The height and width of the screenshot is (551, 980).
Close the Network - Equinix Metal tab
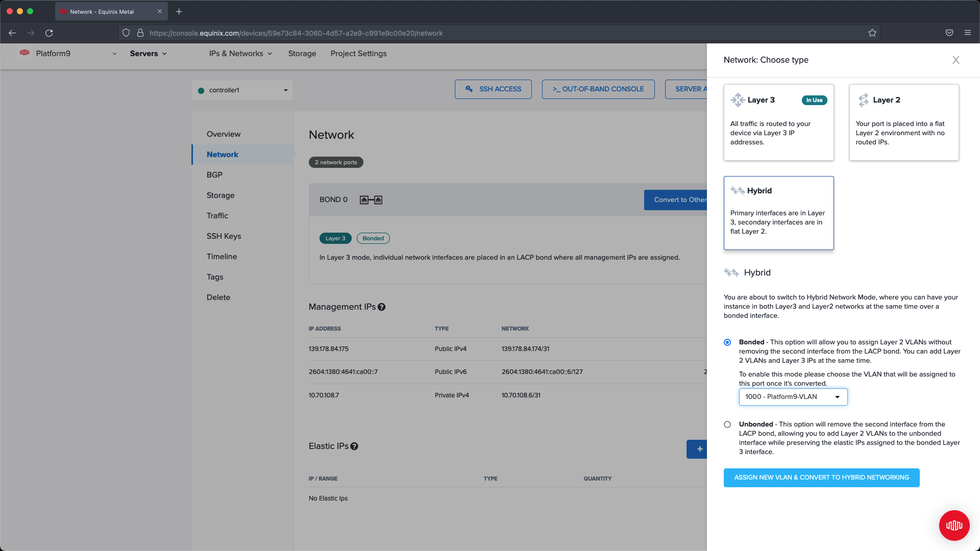[160, 11]
